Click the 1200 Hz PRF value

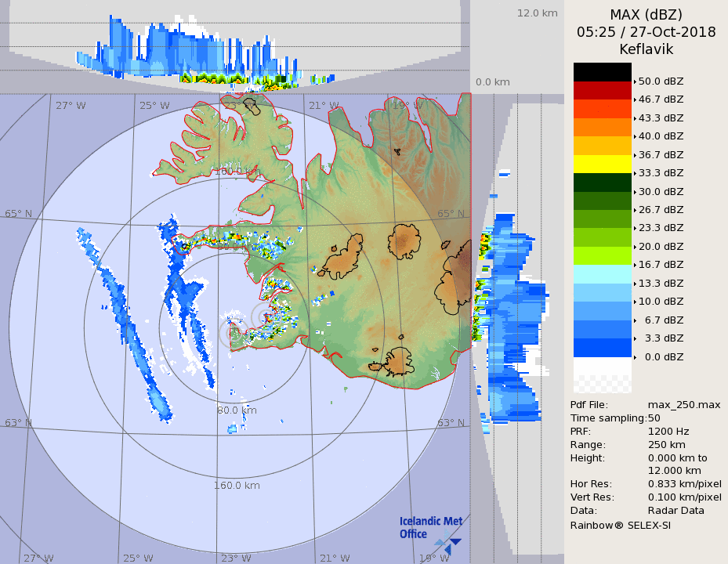[668, 431]
